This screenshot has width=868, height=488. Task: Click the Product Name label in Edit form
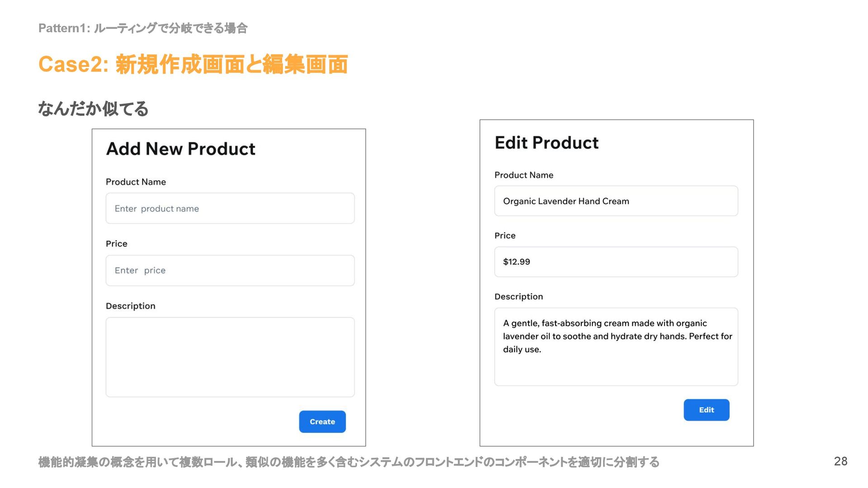[x=524, y=175]
